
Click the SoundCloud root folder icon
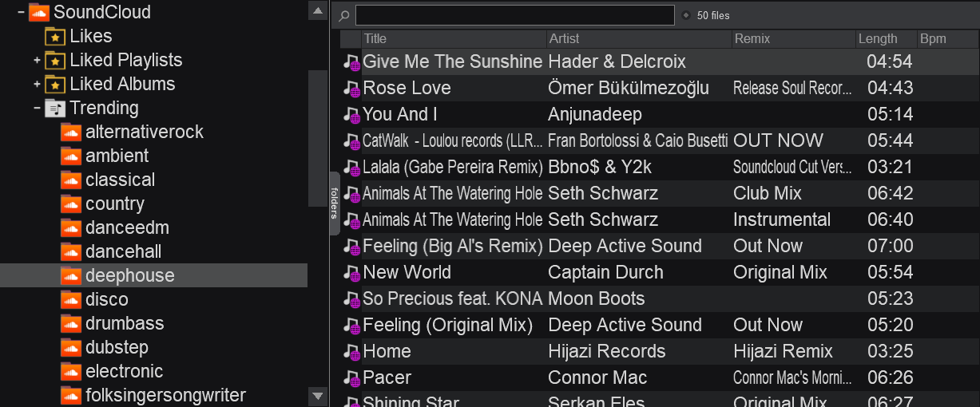(x=38, y=12)
